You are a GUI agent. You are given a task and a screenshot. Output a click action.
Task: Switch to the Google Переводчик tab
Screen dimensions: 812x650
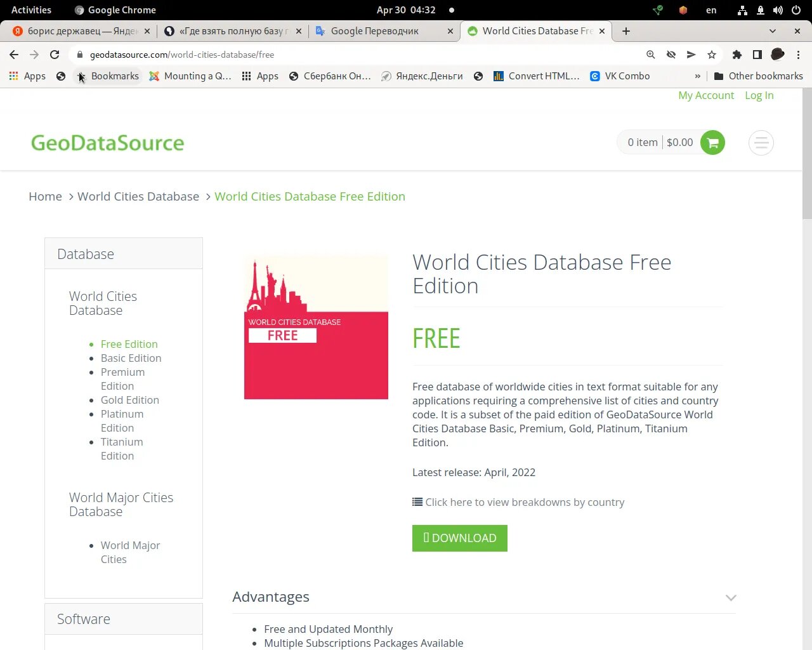pos(384,31)
